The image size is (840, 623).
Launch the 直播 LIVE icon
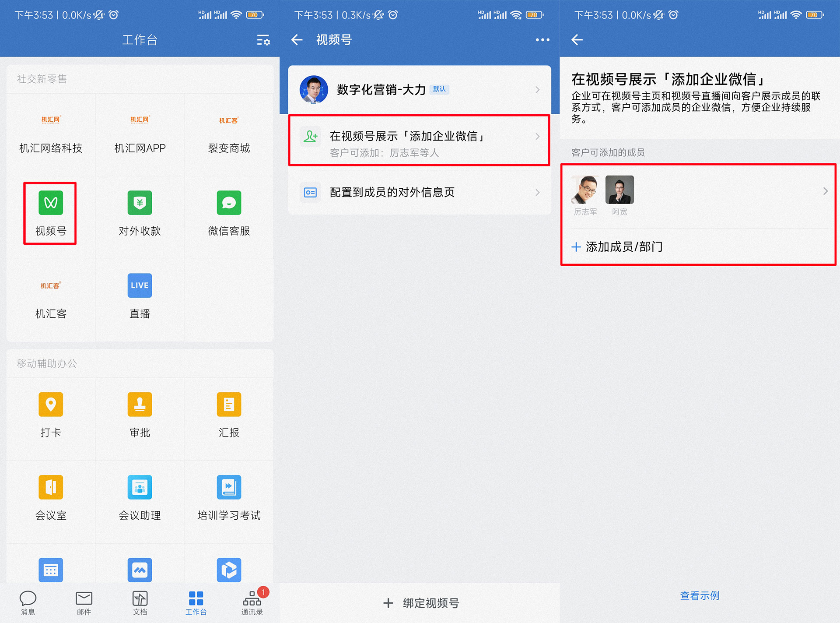tap(140, 285)
